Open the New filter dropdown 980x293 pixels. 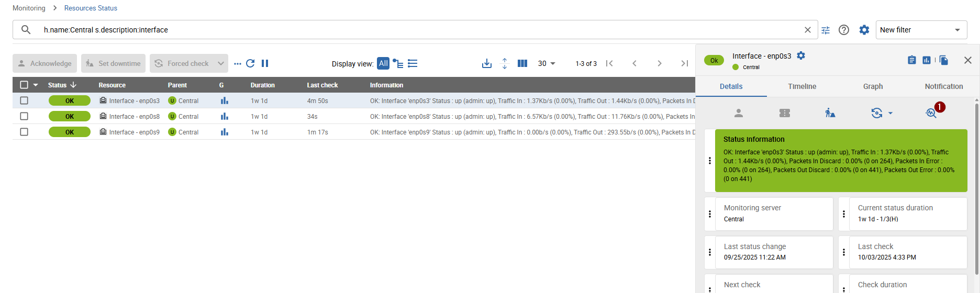pyautogui.click(x=921, y=30)
